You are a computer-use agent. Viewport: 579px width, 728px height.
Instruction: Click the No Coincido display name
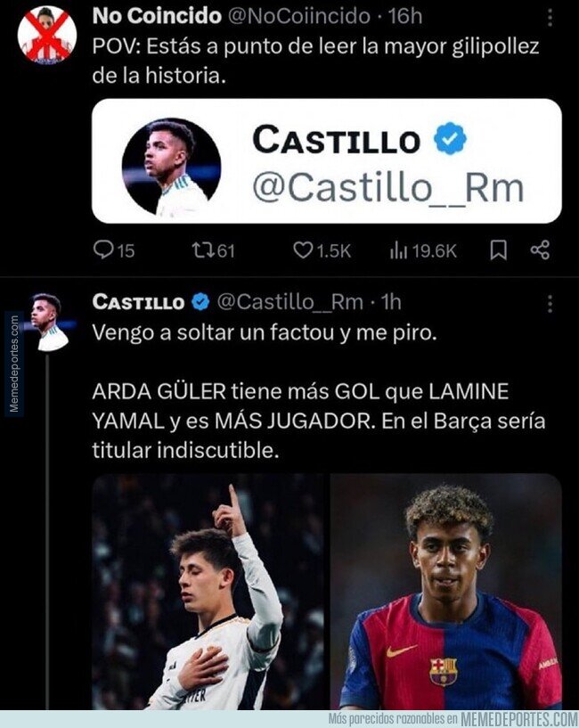click(157, 15)
